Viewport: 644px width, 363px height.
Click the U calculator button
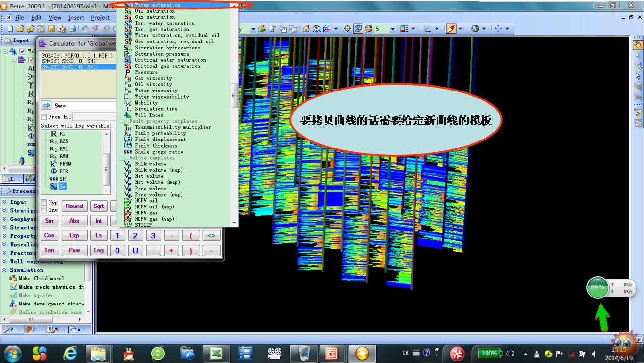[x=135, y=250]
